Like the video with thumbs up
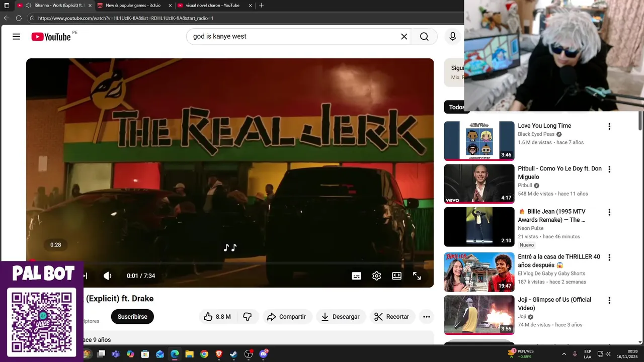The image size is (644, 362). [x=217, y=317]
